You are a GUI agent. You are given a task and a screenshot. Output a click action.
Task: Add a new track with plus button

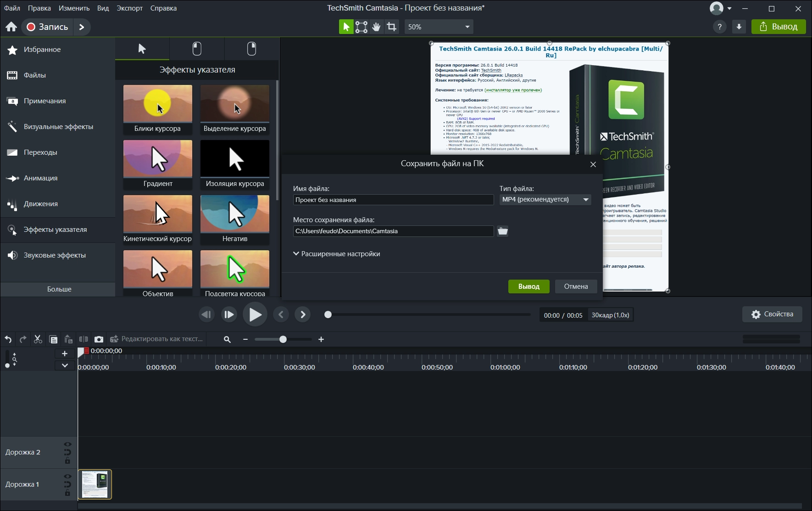click(65, 354)
